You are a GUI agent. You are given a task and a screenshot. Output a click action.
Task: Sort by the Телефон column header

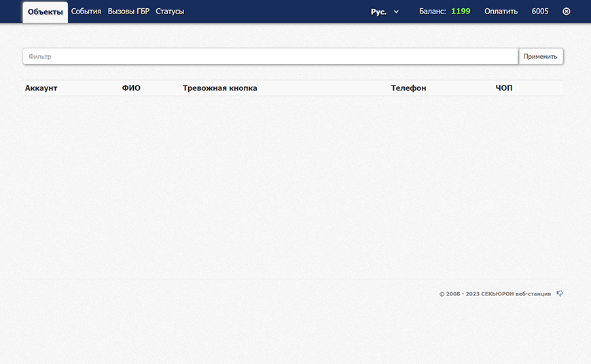408,88
